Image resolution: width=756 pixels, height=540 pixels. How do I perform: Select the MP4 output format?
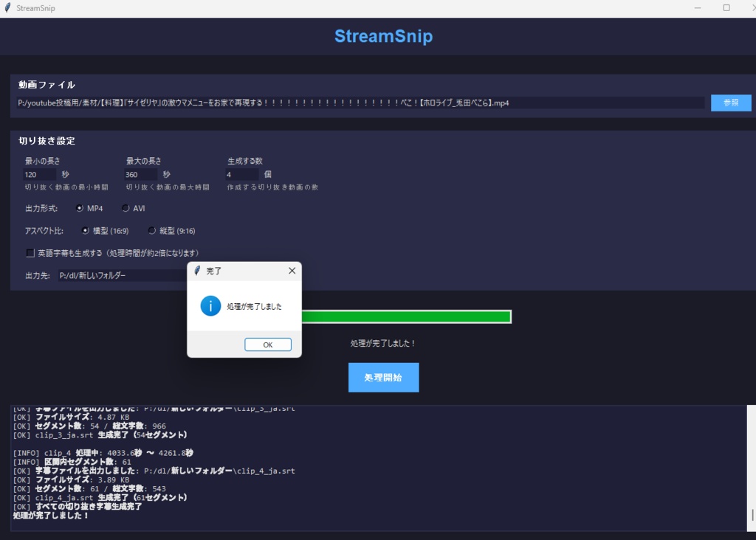coord(80,207)
